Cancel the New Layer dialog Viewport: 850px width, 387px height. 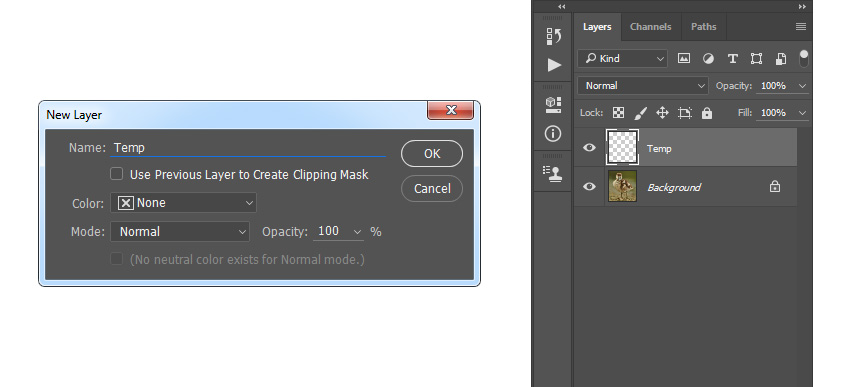pyautogui.click(x=432, y=189)
